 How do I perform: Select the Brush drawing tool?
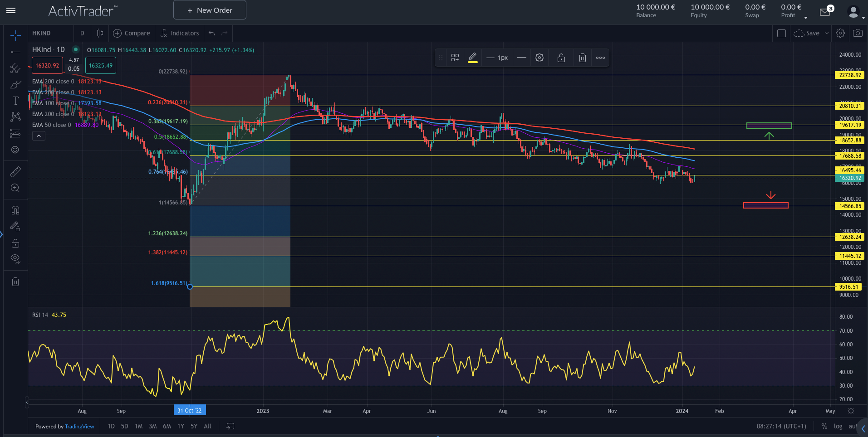15,84
